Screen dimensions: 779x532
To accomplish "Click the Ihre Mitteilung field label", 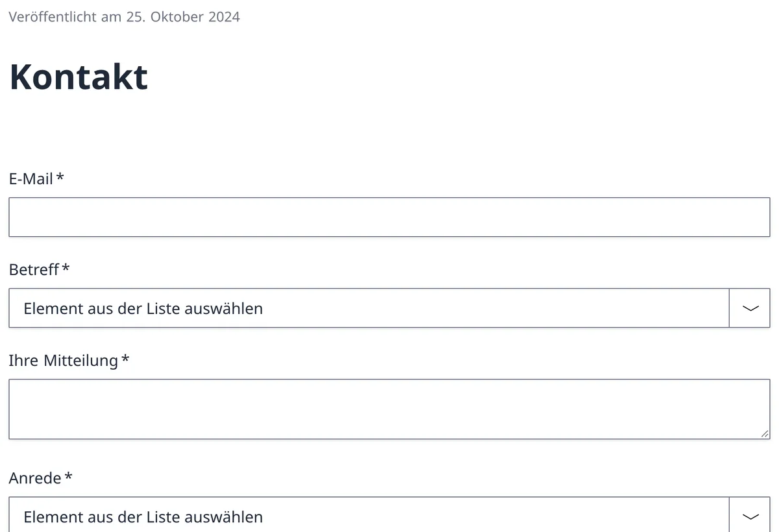I will [64, 360].
